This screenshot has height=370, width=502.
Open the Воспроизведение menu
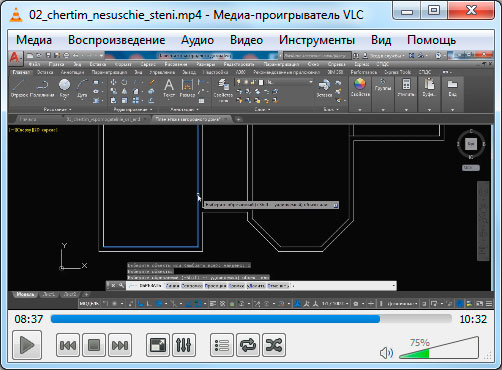click(x=117, y=40)
